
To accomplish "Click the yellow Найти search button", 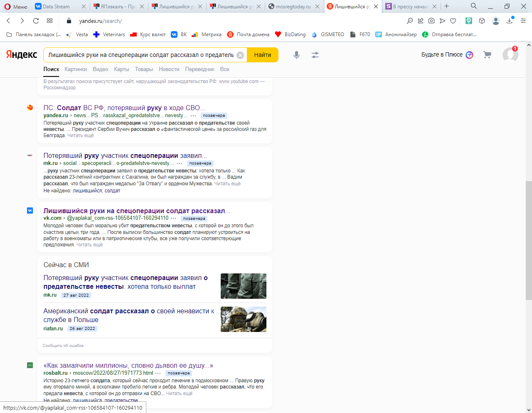I will click(x=263, y=55).
